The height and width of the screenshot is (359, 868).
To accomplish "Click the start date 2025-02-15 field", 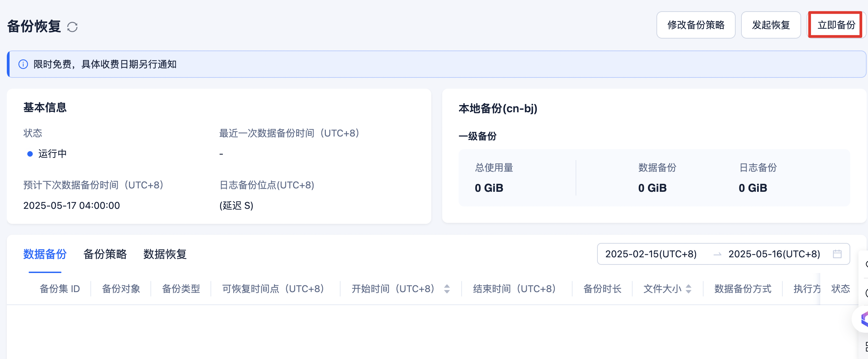I will click(651, 254).
